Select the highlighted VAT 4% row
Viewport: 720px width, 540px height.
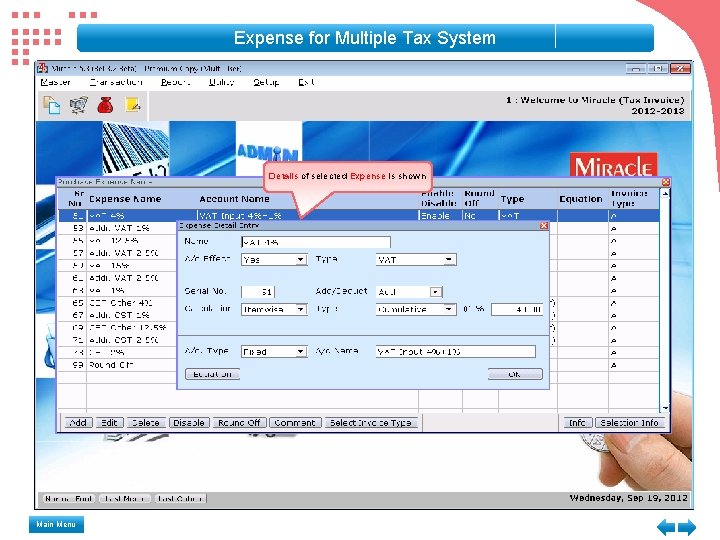click(359, 216)
